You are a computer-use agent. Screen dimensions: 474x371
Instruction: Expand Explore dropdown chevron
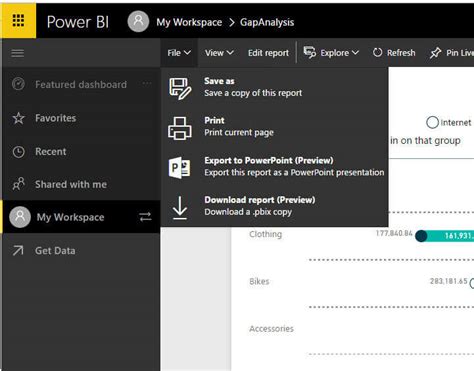(355, 53)
